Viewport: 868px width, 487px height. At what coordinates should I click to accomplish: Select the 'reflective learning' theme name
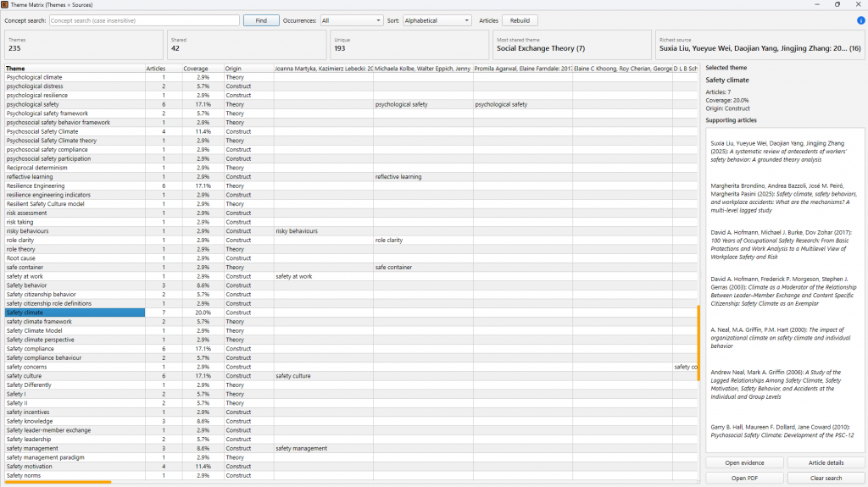[30, 177]
